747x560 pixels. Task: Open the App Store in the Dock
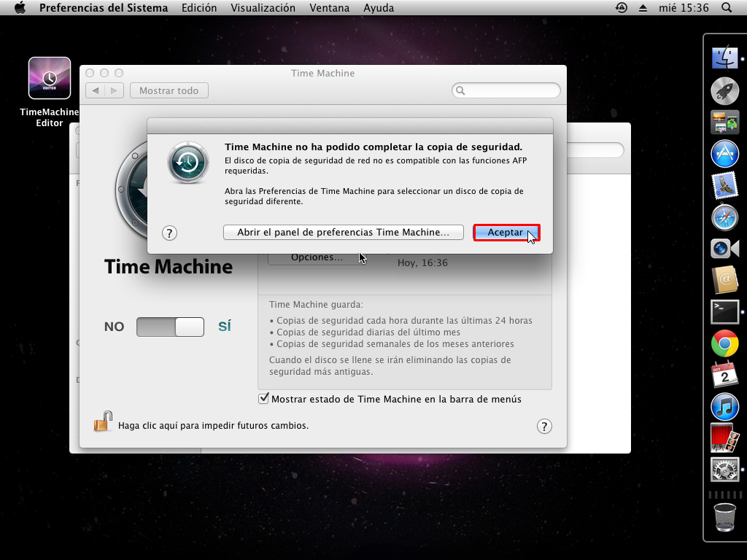click(724, 154)
